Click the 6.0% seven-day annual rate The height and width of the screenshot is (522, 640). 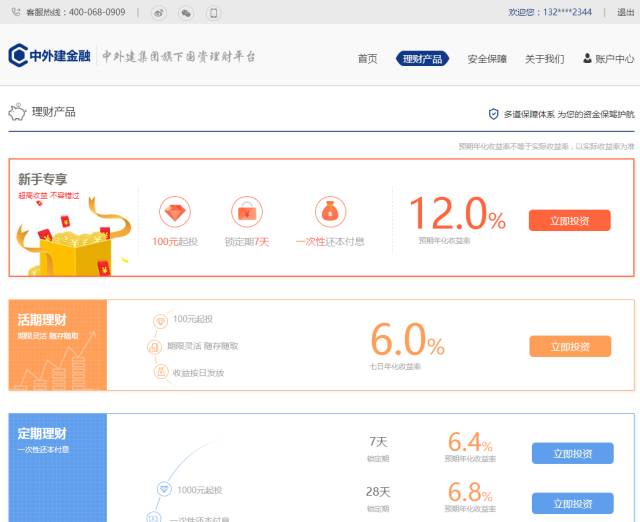407,340
